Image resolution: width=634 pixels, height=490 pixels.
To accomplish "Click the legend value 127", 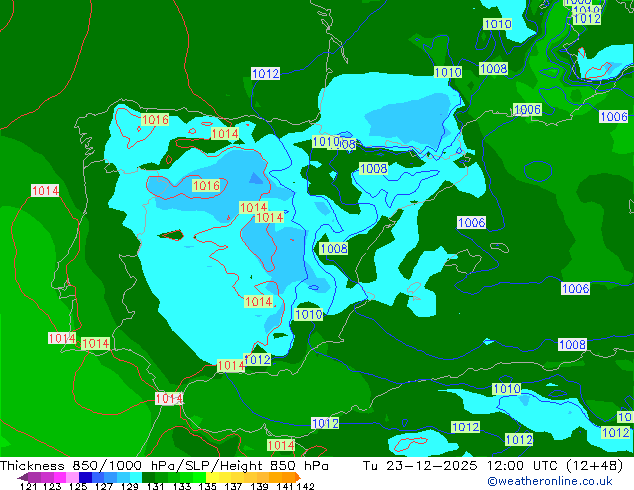I will tap(104, 486).
